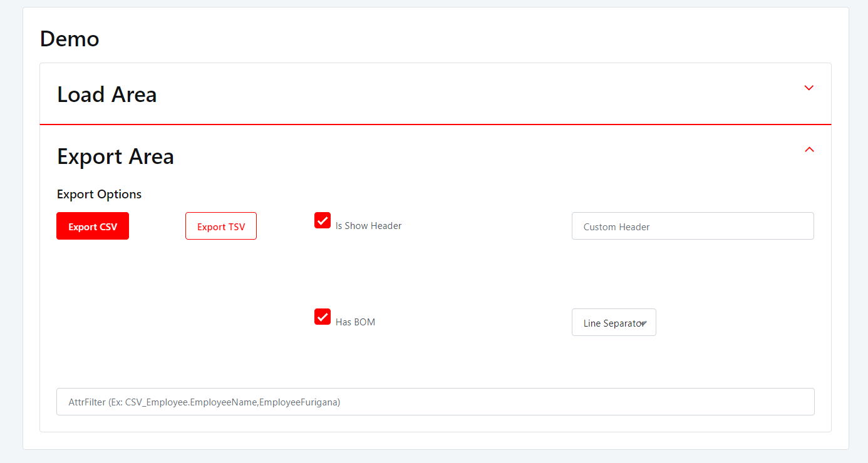Select the Export TSV button
This screenshot has height=463, width=868.
[x=220, y=226]
